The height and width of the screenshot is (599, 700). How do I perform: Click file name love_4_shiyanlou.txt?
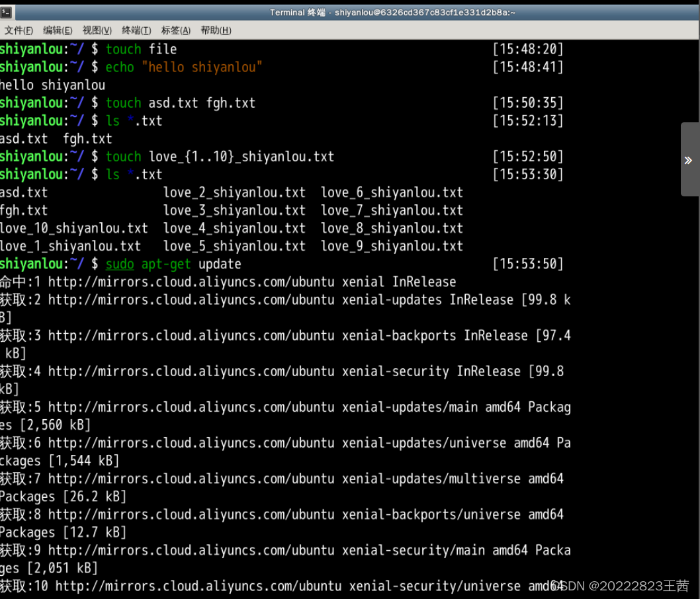tap(234, 228)
